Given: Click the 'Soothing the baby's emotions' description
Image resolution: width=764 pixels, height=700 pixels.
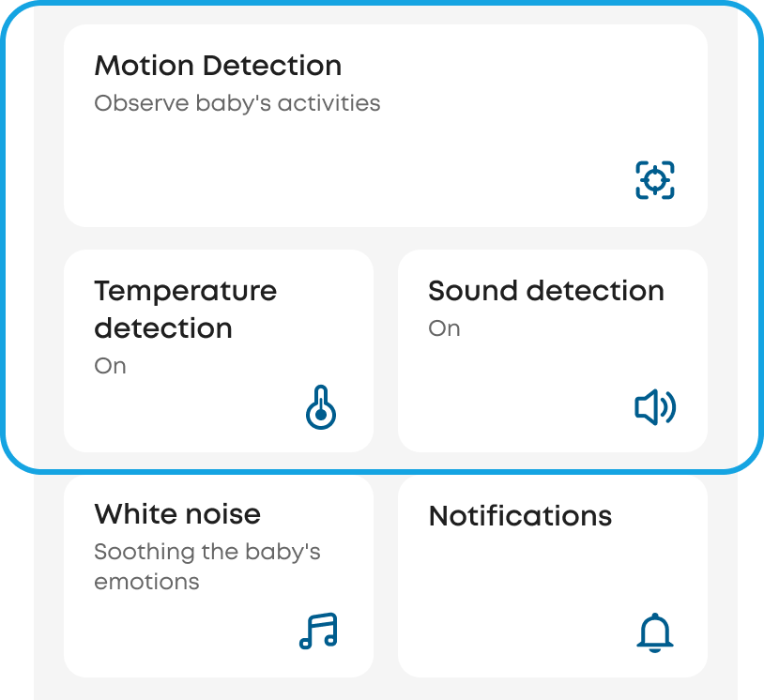Looking at the screenshot, I should click(206, 566).
